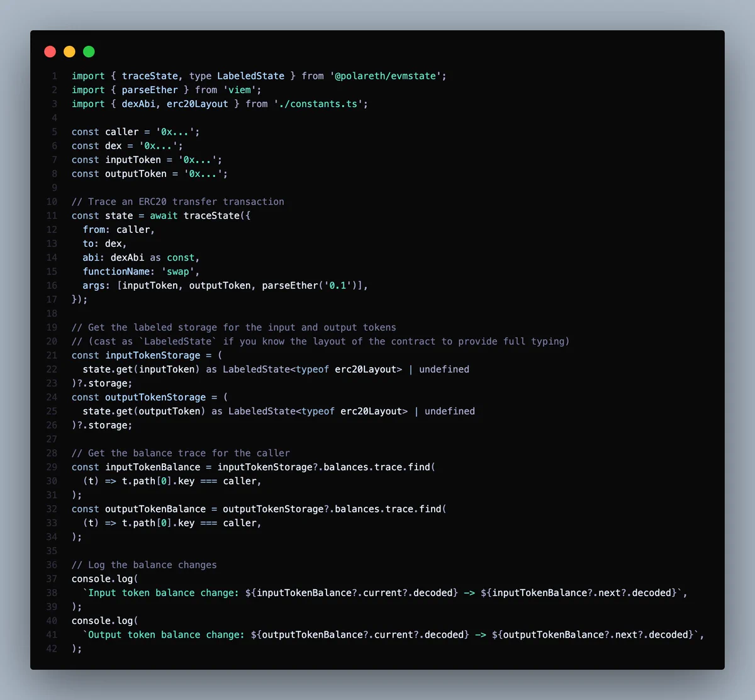The height and width of the screenshot is (700, 755).
Task: Click the './constants.ts' path string
Action: click(318, 104)
